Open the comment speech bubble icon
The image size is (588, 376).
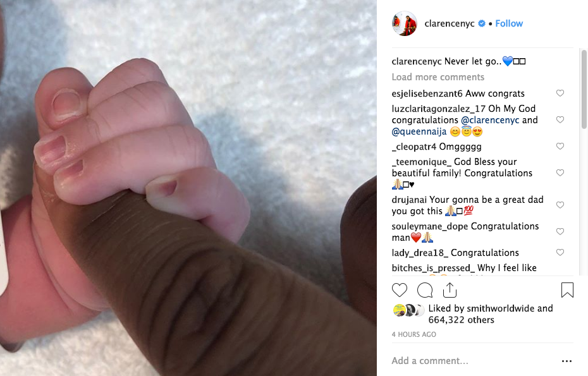(425, 290)
